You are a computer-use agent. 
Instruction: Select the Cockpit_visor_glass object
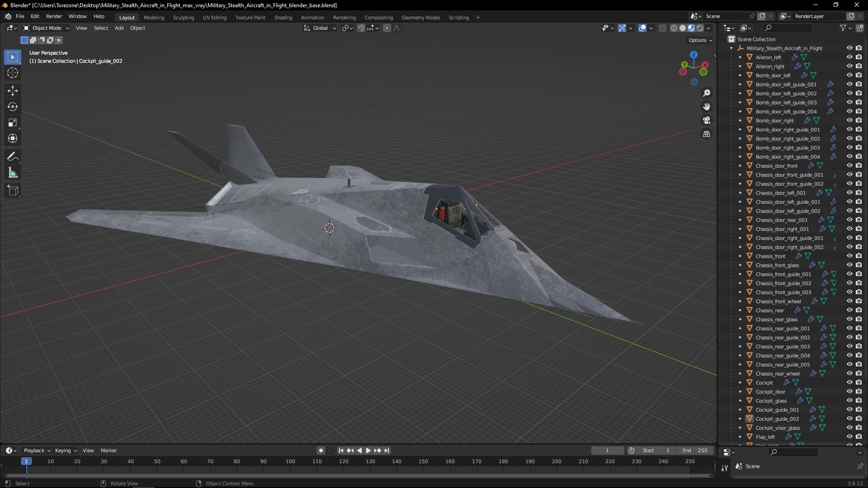coord(778,428)
